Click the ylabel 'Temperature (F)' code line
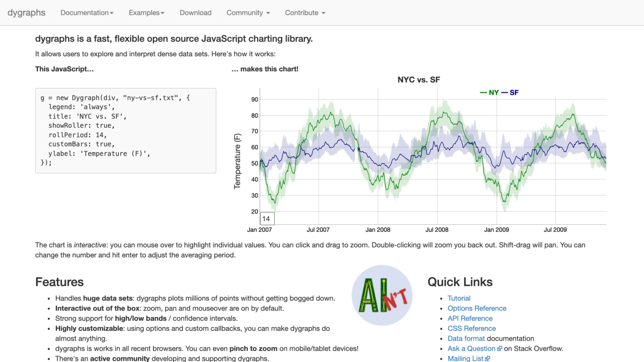 (x=99, y=153)
